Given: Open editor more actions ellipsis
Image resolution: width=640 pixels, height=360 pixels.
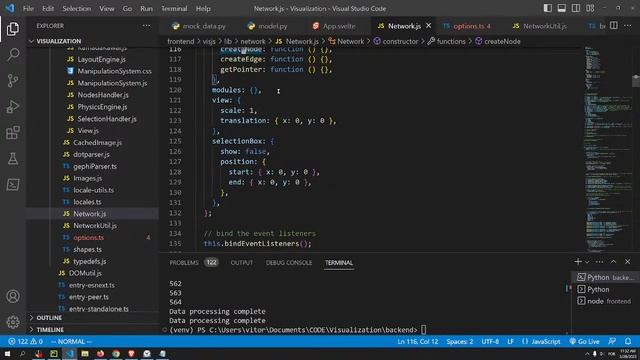Looking at the screenshot, I should tap(628, 26).
